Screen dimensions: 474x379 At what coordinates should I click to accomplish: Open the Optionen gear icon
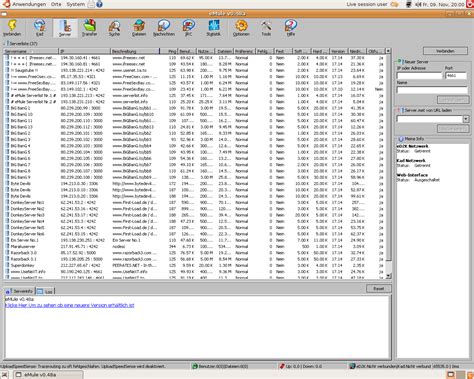tap(241, 28)
